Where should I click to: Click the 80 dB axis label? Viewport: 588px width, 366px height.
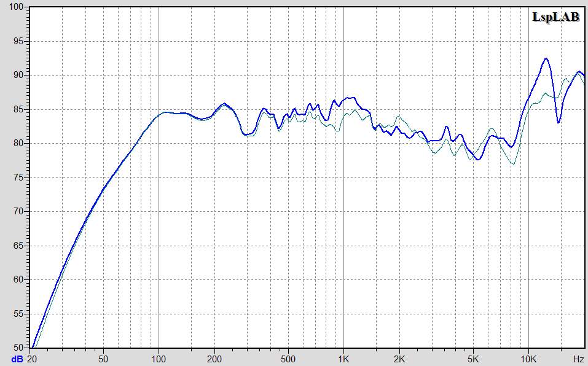coord(19,144)
